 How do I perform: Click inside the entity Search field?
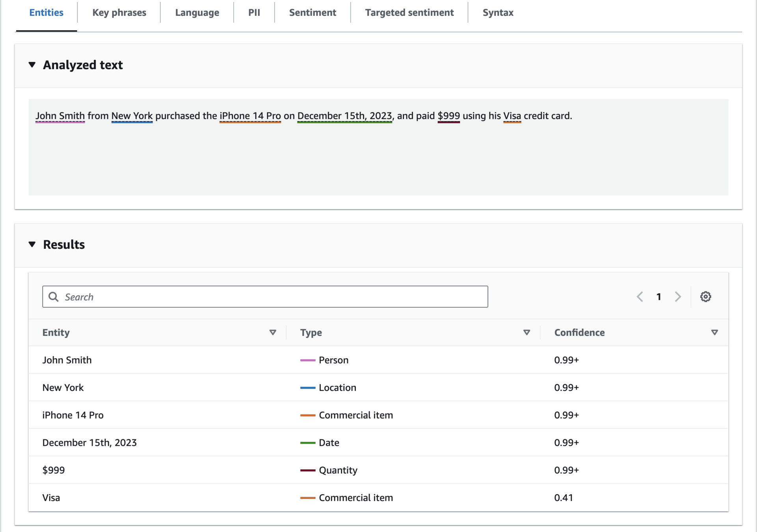tap(272, 297)
